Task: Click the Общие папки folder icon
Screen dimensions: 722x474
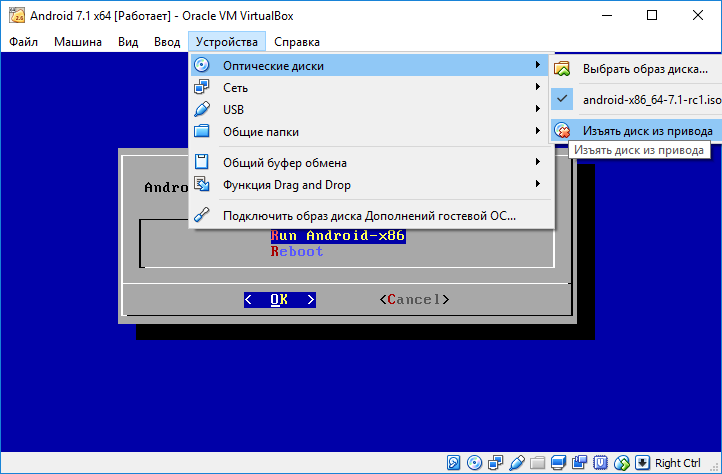Action: click(202, 131)
